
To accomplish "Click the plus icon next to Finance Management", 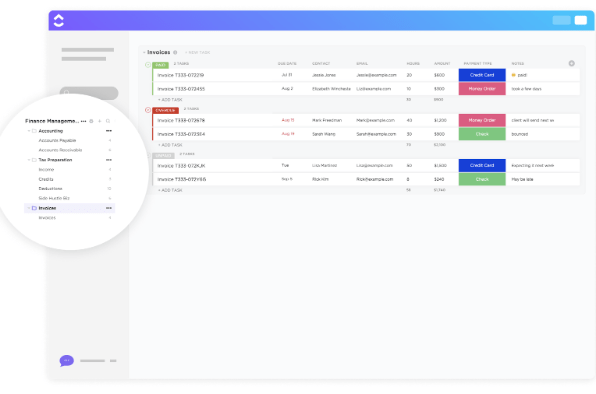I will point(100,121).
